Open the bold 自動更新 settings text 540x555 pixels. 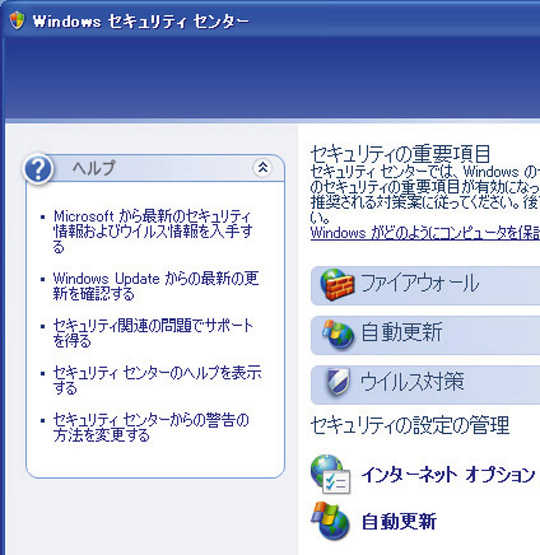(x=399, y=521)
